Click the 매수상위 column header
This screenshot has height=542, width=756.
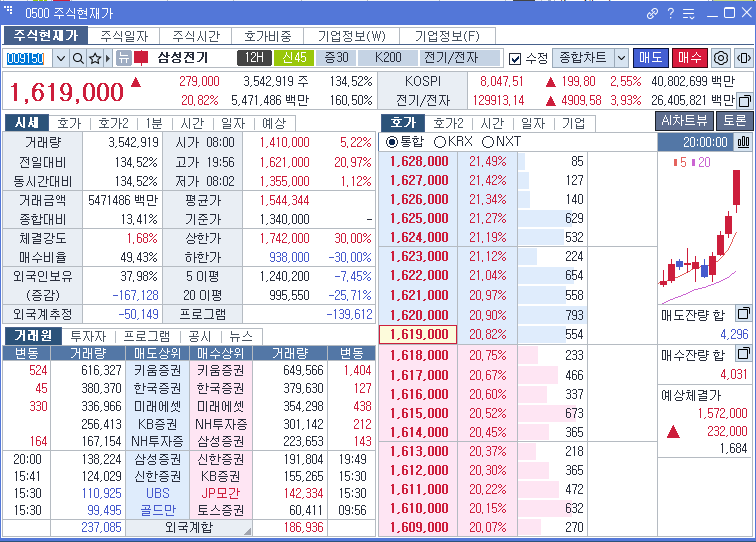point(220,353)
